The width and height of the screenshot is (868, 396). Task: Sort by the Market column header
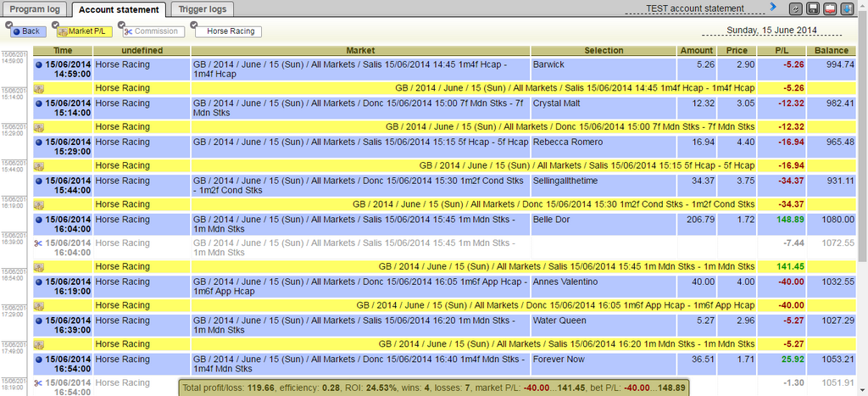pyautogui.click(x=360, y=50)
